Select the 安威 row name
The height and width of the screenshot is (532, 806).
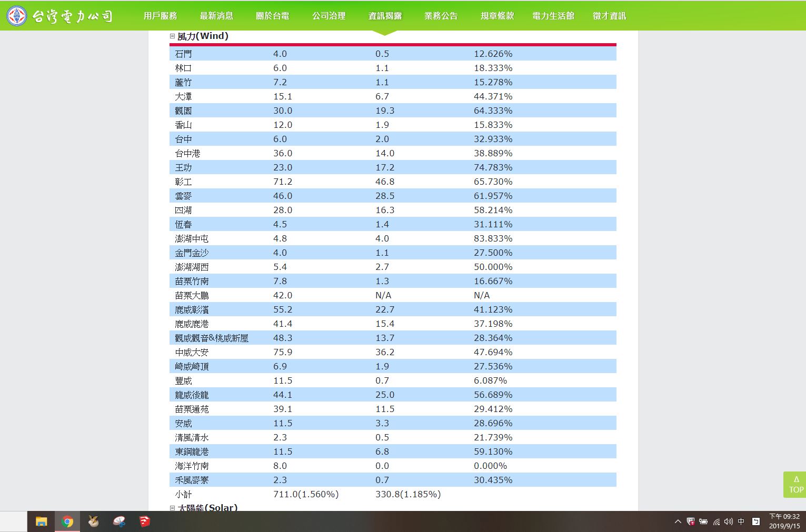pos(183,423)
